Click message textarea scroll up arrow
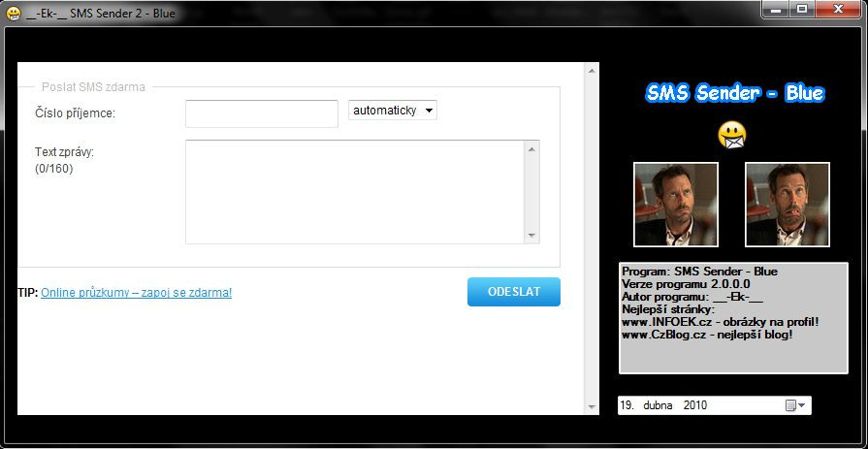Image resolution: width=868 pixels, height=449 pixels. 532,149
